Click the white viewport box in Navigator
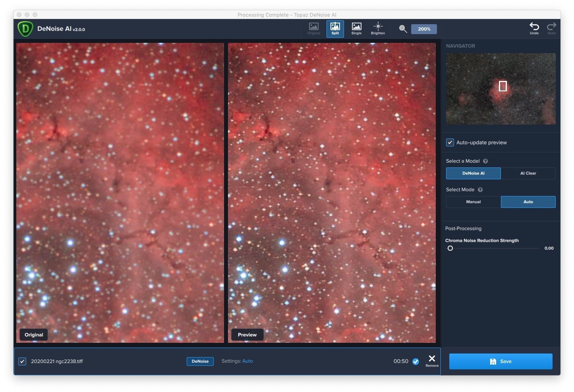Screen dimensions: 574x392 click(x=503, y=86)
